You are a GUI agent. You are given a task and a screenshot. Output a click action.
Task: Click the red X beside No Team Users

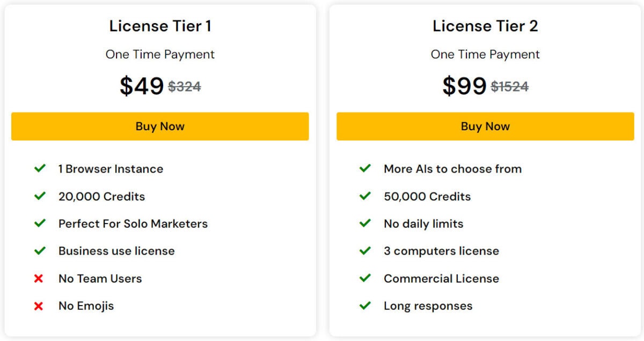pyautogui.click(x=40, y=278)
